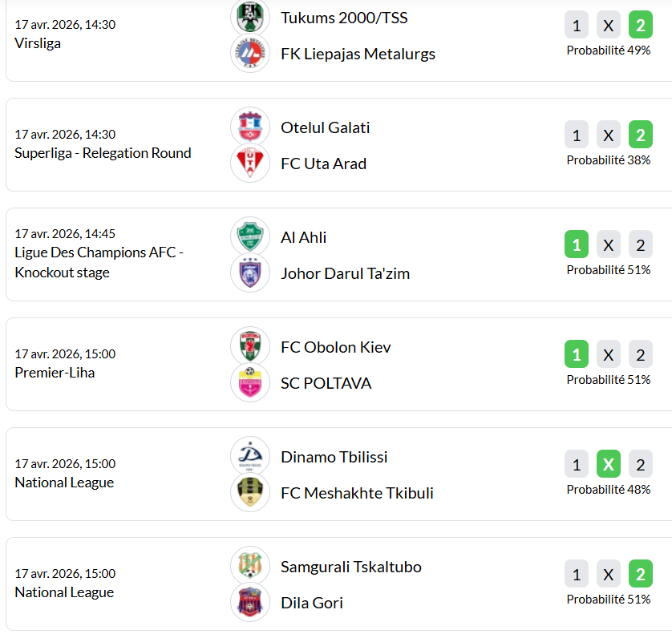Screen dimensions: 672x634
Task: Open Ligue Des Champions AFC league label
Action: 99,253
